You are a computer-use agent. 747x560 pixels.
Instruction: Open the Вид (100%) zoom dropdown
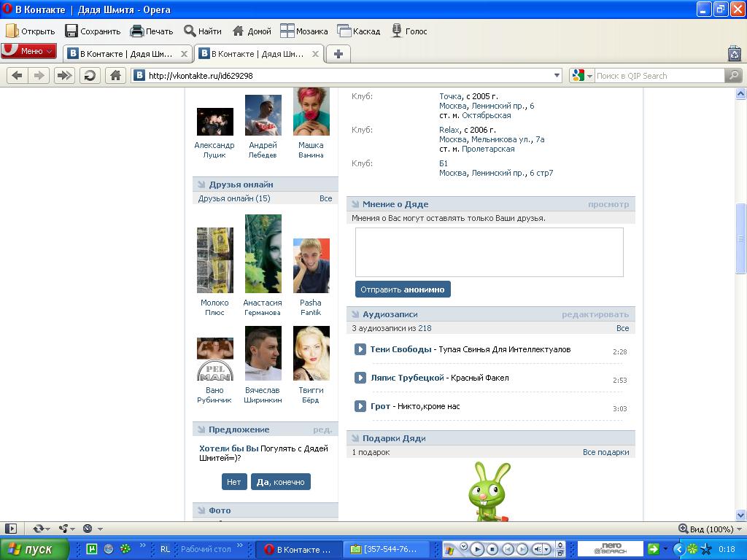click(710, 529)
